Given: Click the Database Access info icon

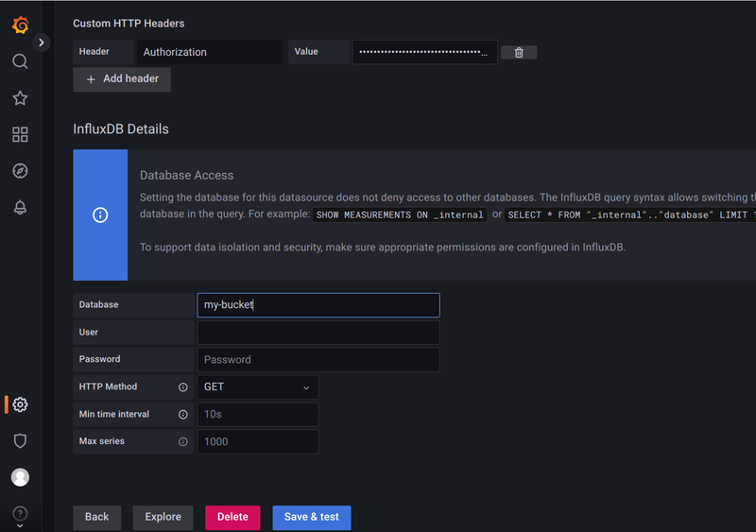Looking at the screenshot, I should (100, 215).
